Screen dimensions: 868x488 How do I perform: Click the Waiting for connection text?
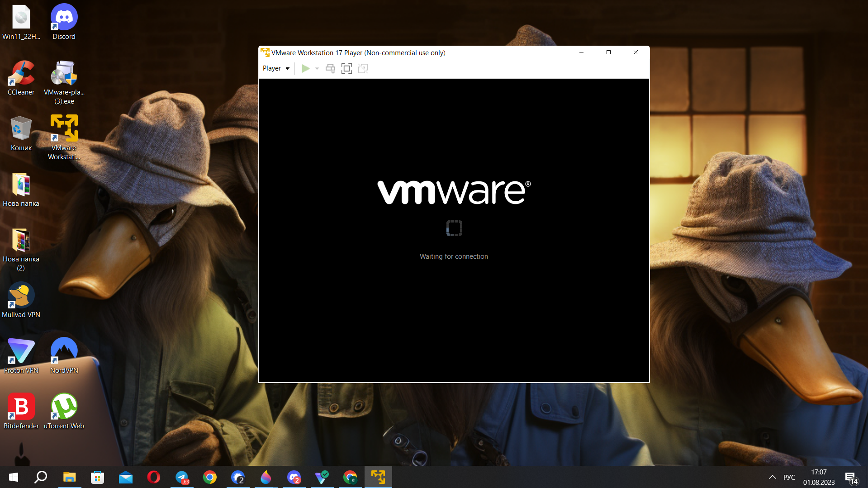tap(454, 256)
